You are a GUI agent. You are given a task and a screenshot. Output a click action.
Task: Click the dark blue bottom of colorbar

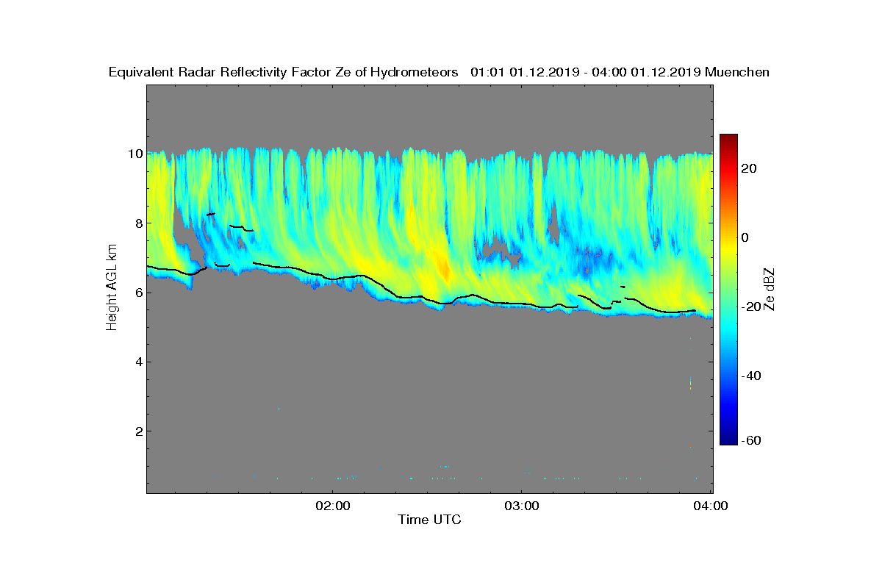pyautogui.click(x=728, y=440)
